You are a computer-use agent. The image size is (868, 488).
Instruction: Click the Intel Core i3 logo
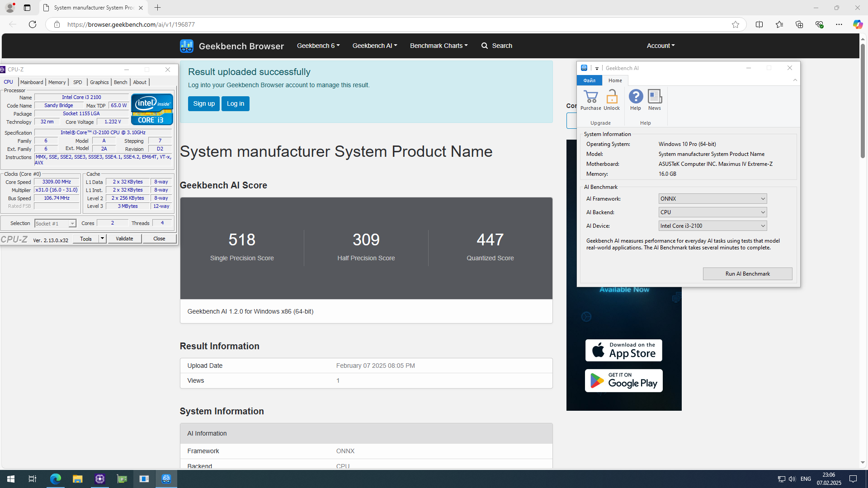tap(152, 109)
